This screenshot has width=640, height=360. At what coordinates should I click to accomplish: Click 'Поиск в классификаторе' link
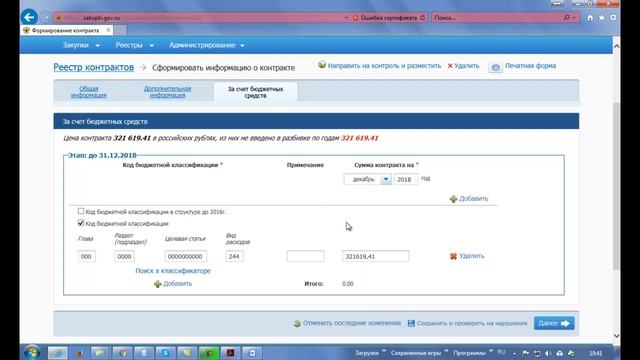click(173, 271)
